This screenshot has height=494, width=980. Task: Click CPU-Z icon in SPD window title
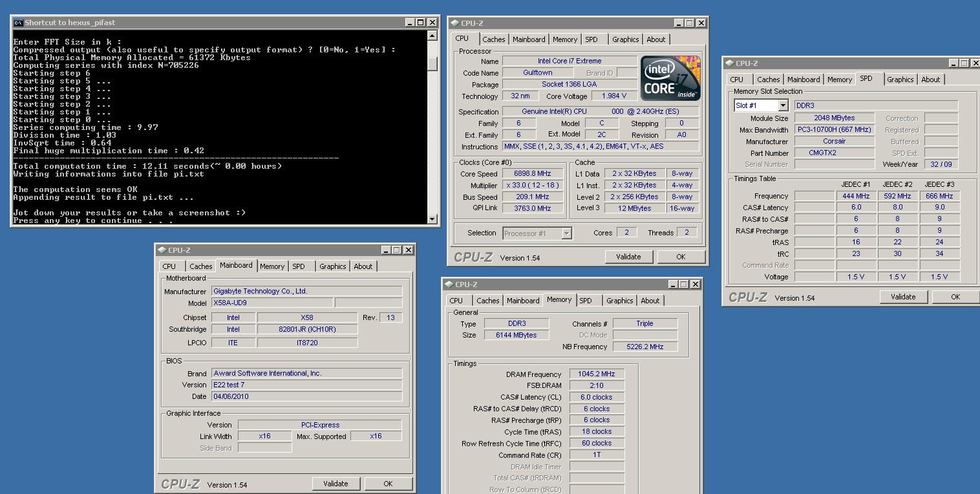[x=730, y=63]
